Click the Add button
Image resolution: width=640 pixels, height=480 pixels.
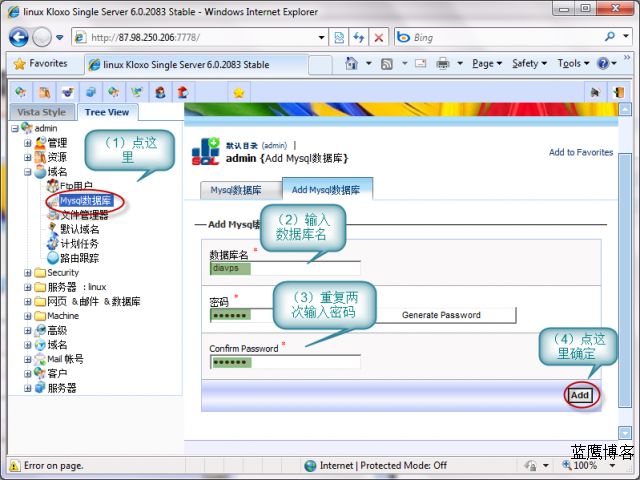[x=580, y=395]
